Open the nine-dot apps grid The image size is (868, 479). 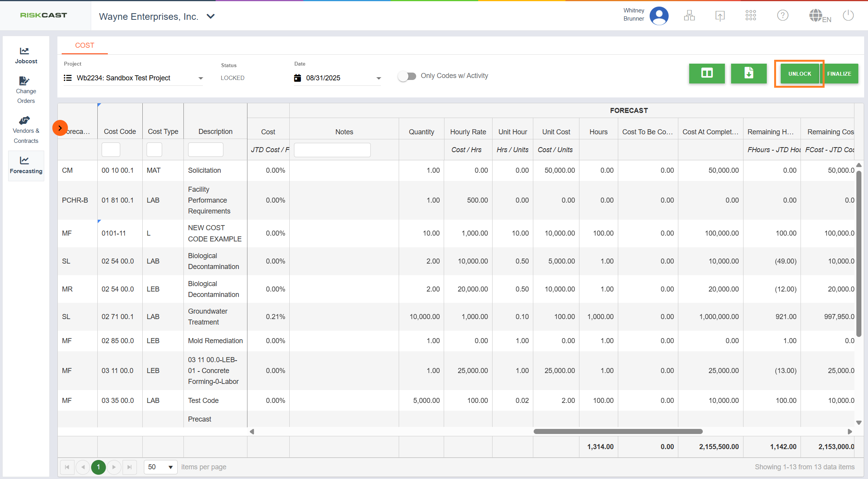[750, 16]
